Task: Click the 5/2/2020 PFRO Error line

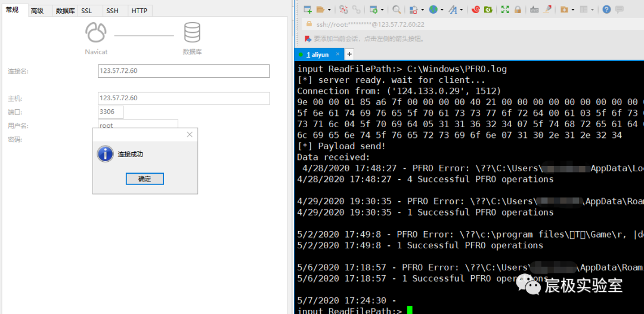Action: tap(470, 234)
